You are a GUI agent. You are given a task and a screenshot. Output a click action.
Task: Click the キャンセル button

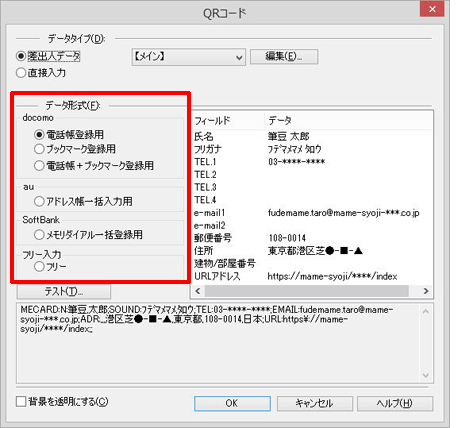(314, 403)
